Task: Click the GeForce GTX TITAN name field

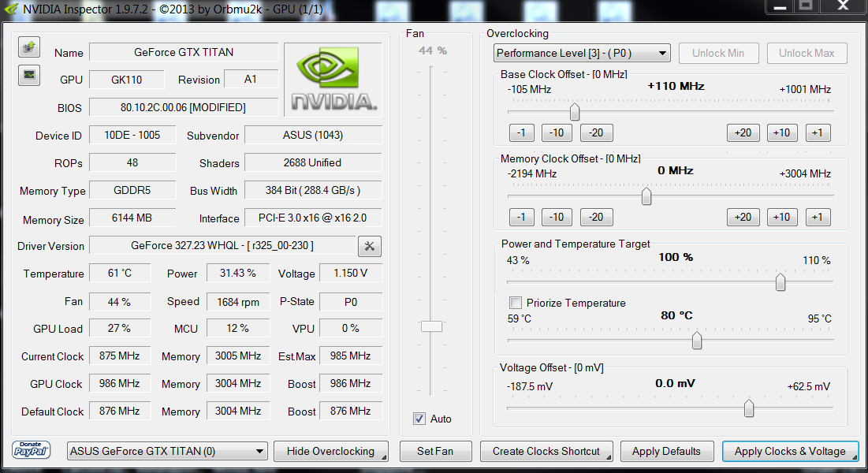Action: coord(184,52)
